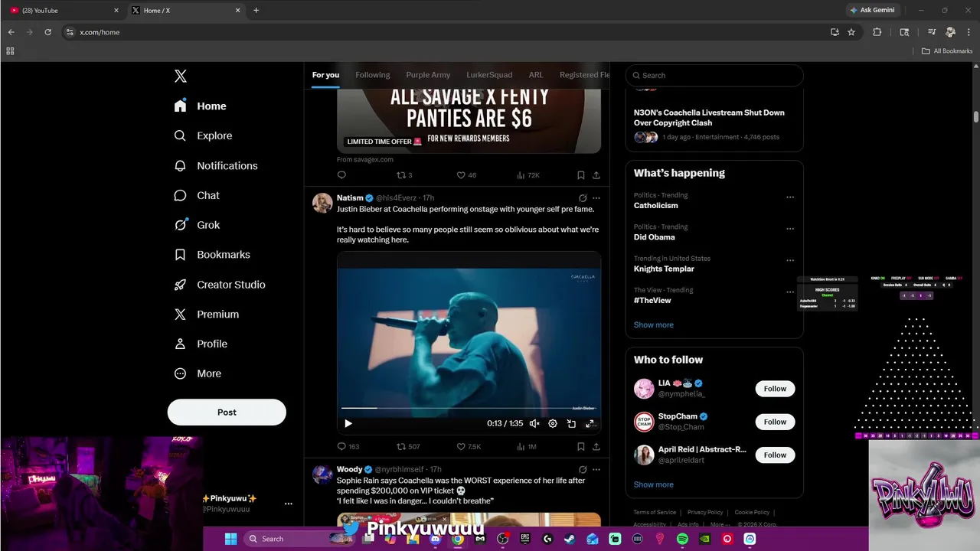Switch to the Following tab

click(373, 75)
